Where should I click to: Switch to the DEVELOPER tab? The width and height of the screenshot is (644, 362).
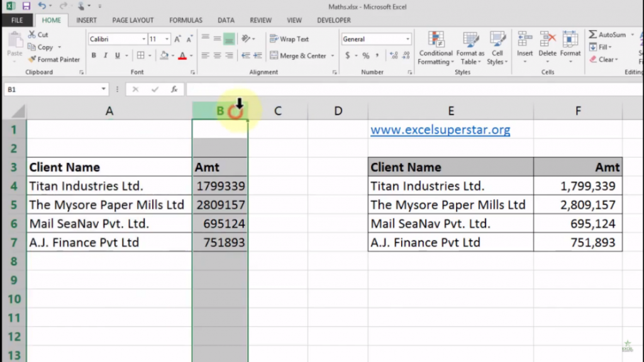pyautogui.click(x=334, y=20)
